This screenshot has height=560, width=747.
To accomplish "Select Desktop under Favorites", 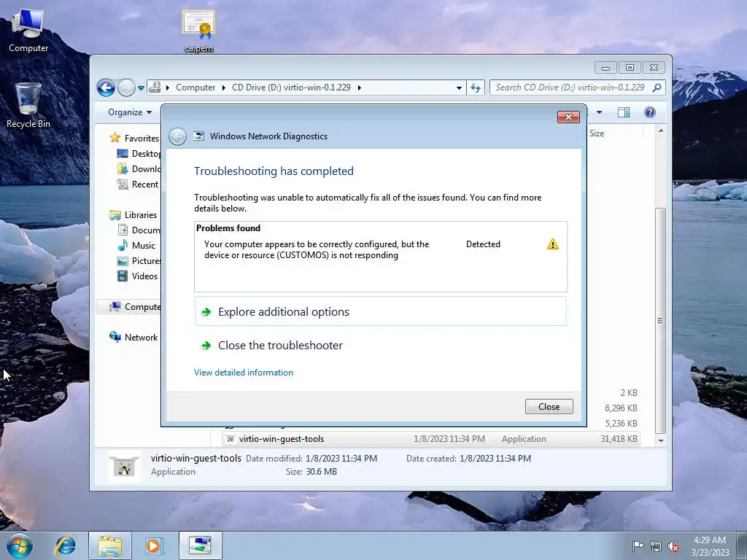I will tap(139, 154).
